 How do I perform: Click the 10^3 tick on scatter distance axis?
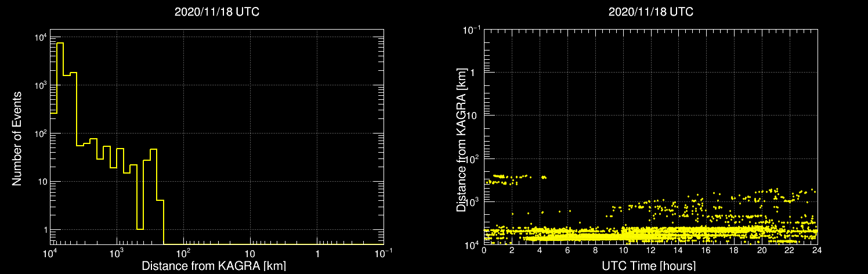[473, 201]
